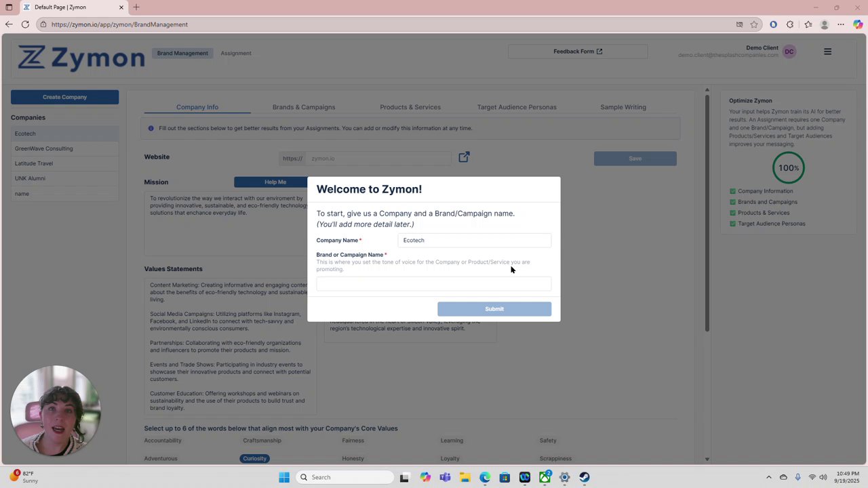Select UNK Alumni in Companies list
This screenshot has height=488, width=868.
64,178
